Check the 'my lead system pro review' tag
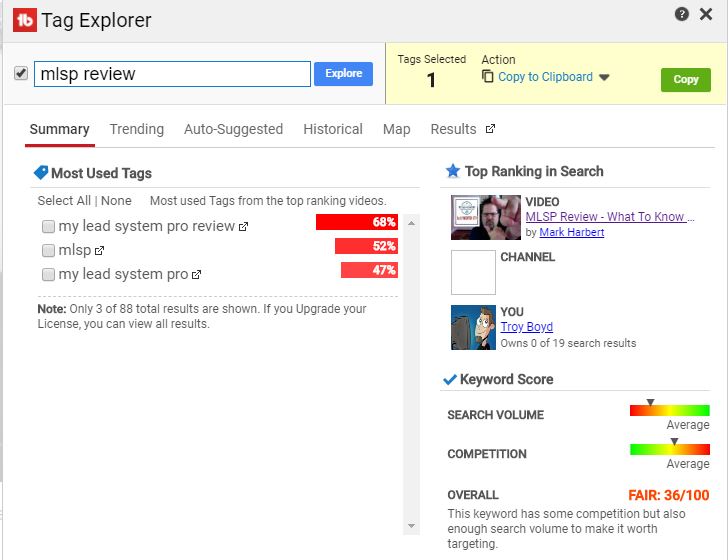Viewport: 728px width, 560px height. click(48, 227)
